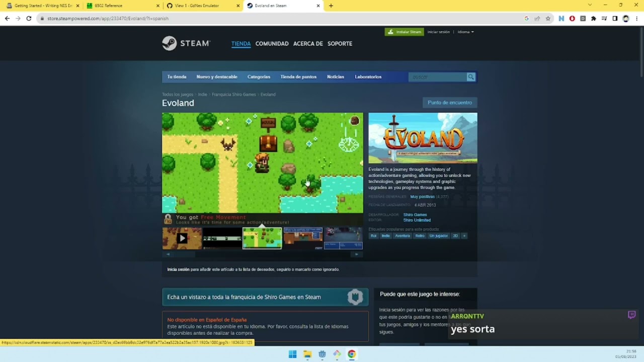Image resolution: width=644 pixels, height=362 pixels.
Task: Open the idioma language dropdown
Action: [465, 32]
